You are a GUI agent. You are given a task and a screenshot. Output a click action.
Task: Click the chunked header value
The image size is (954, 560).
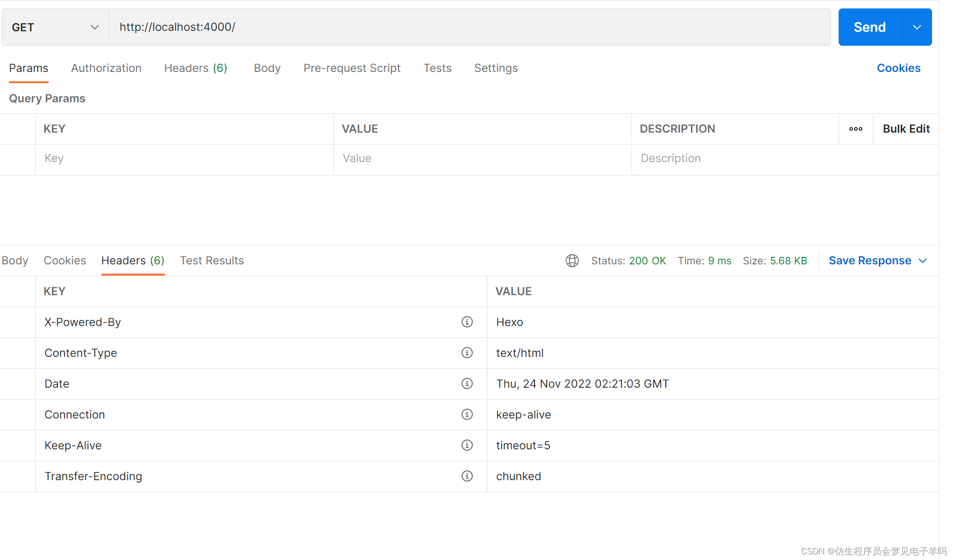click(x=518, y=476)
